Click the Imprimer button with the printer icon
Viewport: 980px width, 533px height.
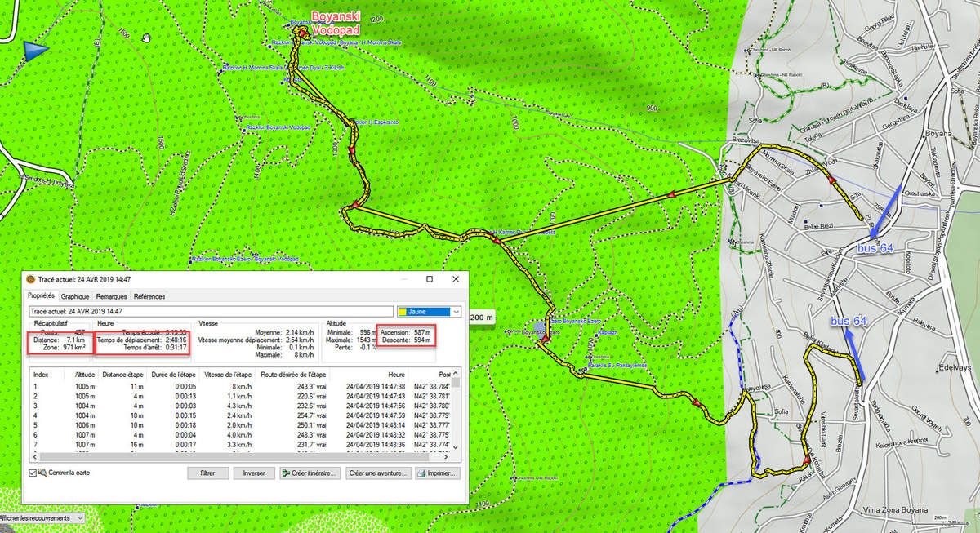[x=437, y=473]
